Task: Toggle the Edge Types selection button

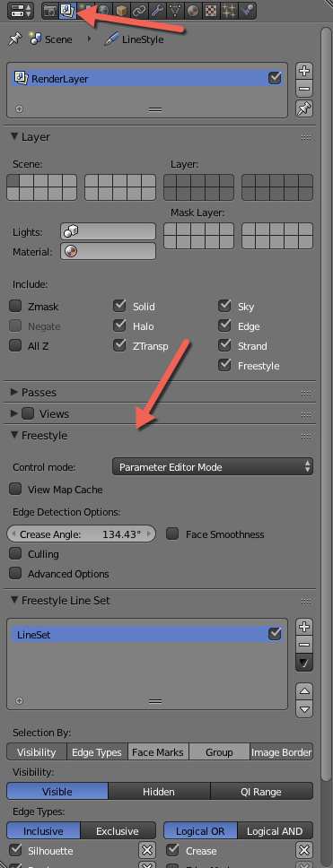Action: 97,752
